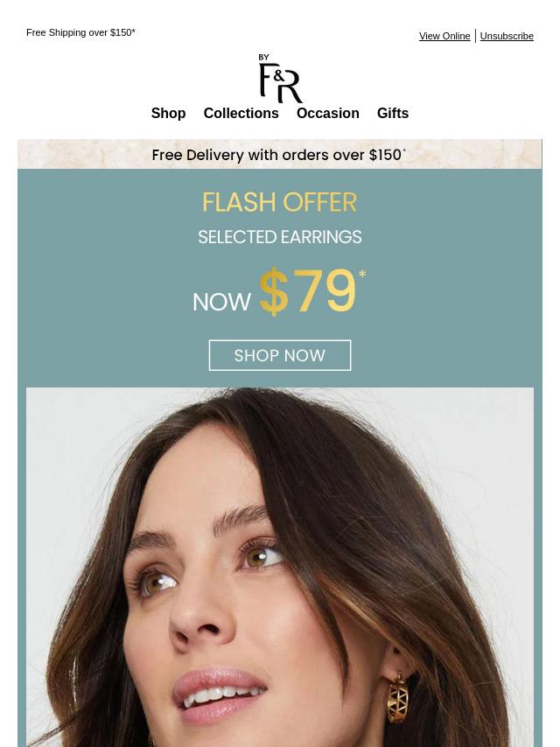The image size is (560, 747).
Task: Click the SELECTED EARRINGS text
Action: click(x=280, y=237)
